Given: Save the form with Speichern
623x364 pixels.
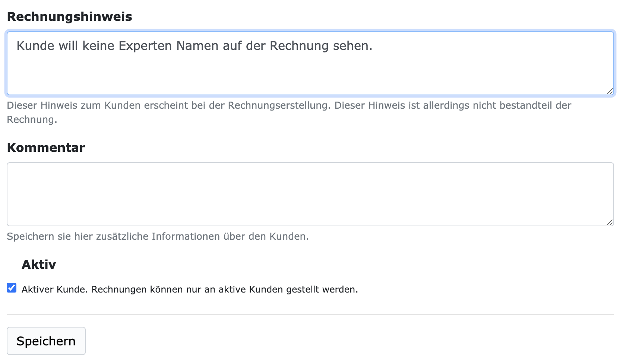Looking at the screenshot, I should pyautogui.click(x=46, y=341).
